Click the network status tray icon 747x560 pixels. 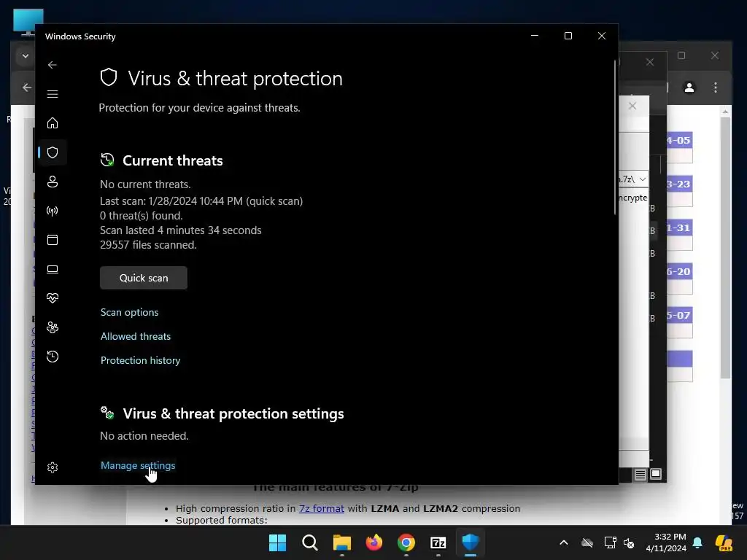[x=610, y=542]
